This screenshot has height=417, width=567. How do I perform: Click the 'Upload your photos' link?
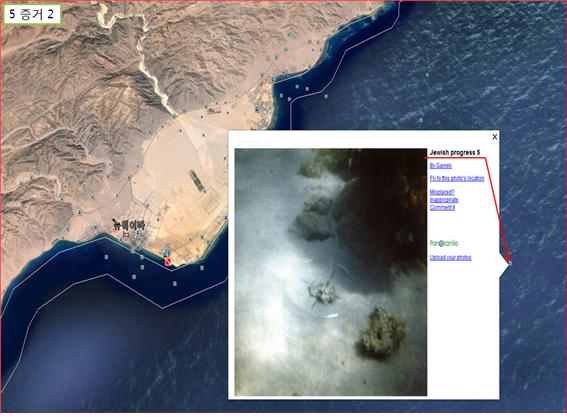pyautogui.click(x=451, y=258)
